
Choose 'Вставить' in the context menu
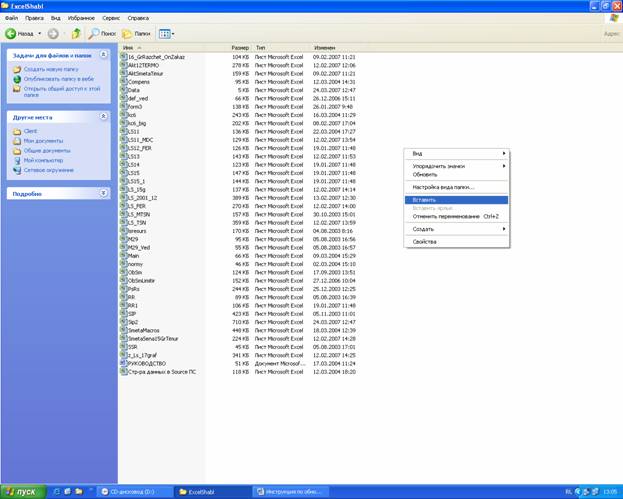[424, 200]
